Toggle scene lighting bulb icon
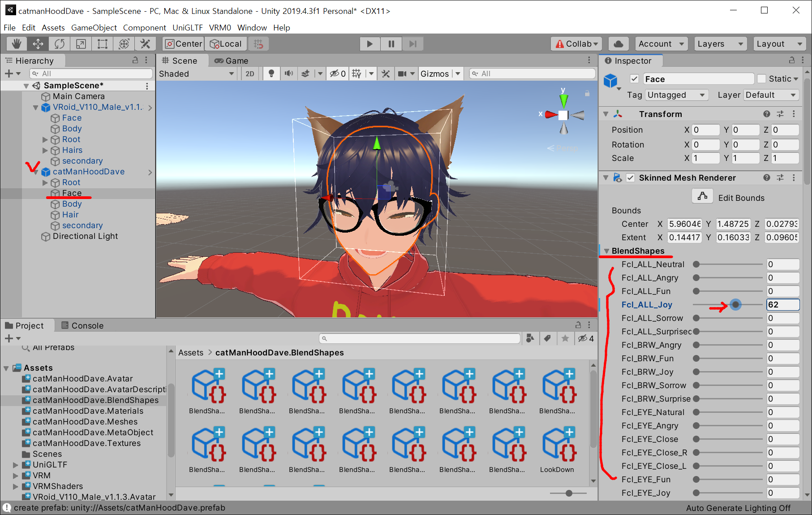This screenshot has width=812, height=515. click(x=271, y=74)
